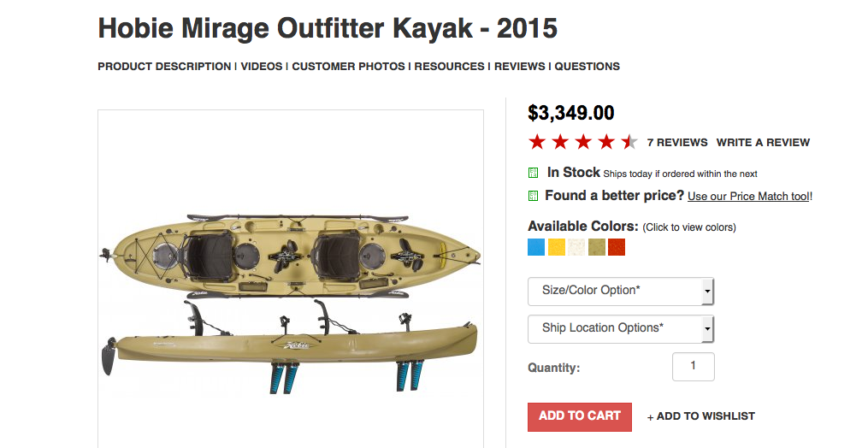
Task: Open the Ship Location Options dropdown
Action: point(621,328)
